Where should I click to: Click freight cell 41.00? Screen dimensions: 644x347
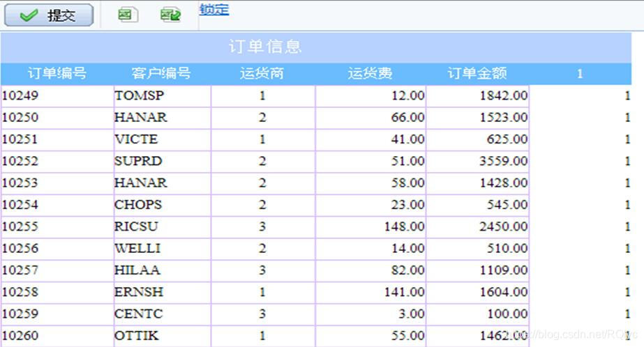371,139
